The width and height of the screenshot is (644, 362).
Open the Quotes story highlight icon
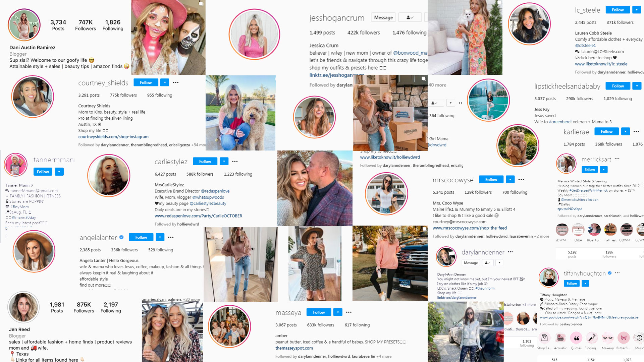[576, 338]
